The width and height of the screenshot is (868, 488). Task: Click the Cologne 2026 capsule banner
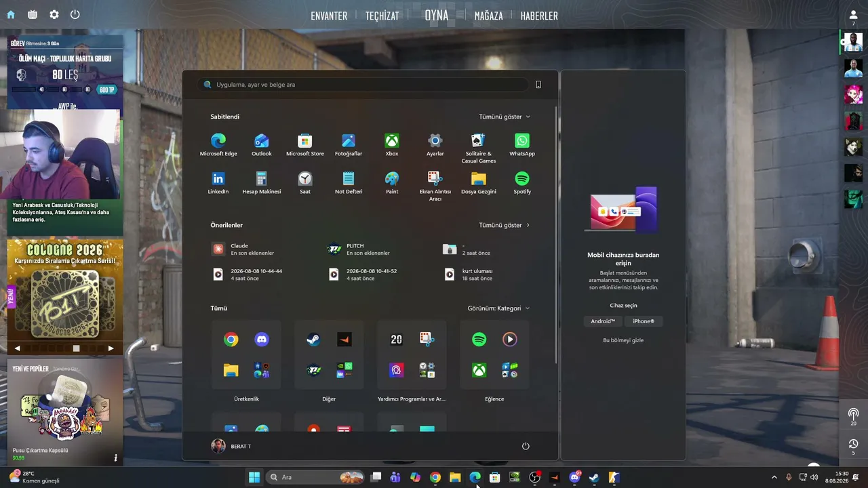(x=65, y=290)
